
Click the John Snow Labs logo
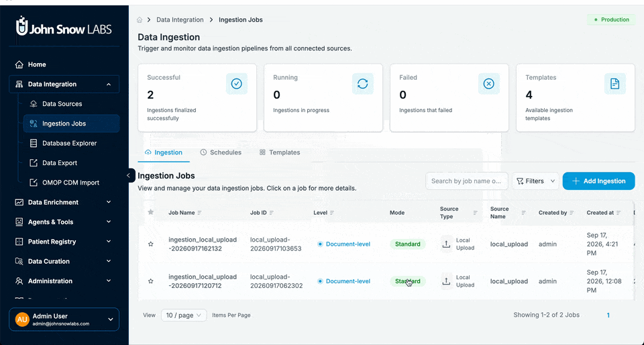tap(64, 26)
